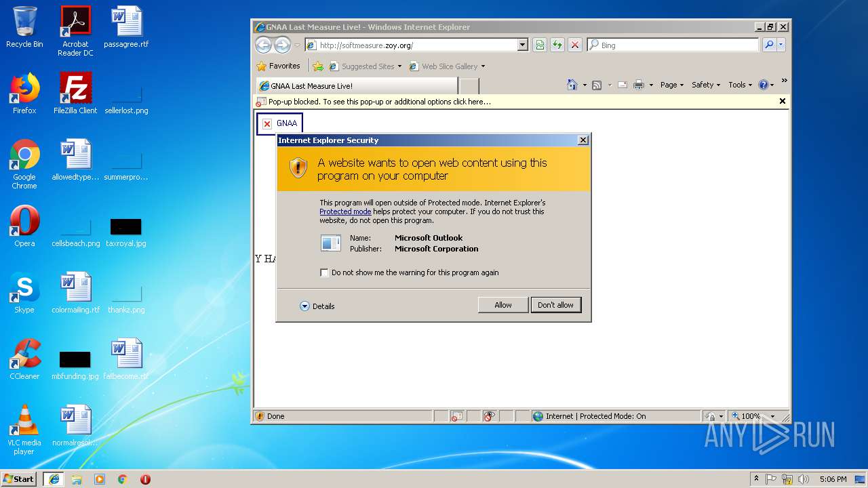This screenshot has width=868, height=488.
Task: Select colormailing.rtf desktop file
Action: pyautogui.click(x=75, y=293)
